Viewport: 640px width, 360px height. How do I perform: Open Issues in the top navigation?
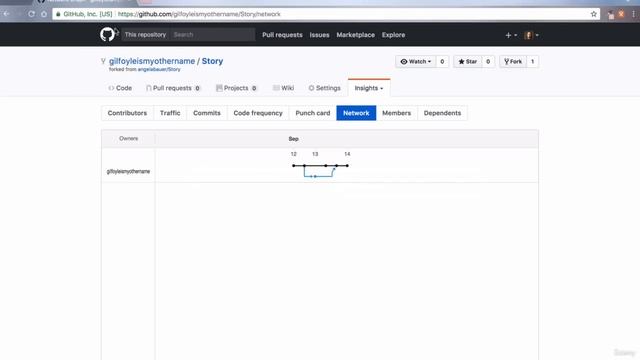pos(319,35)
